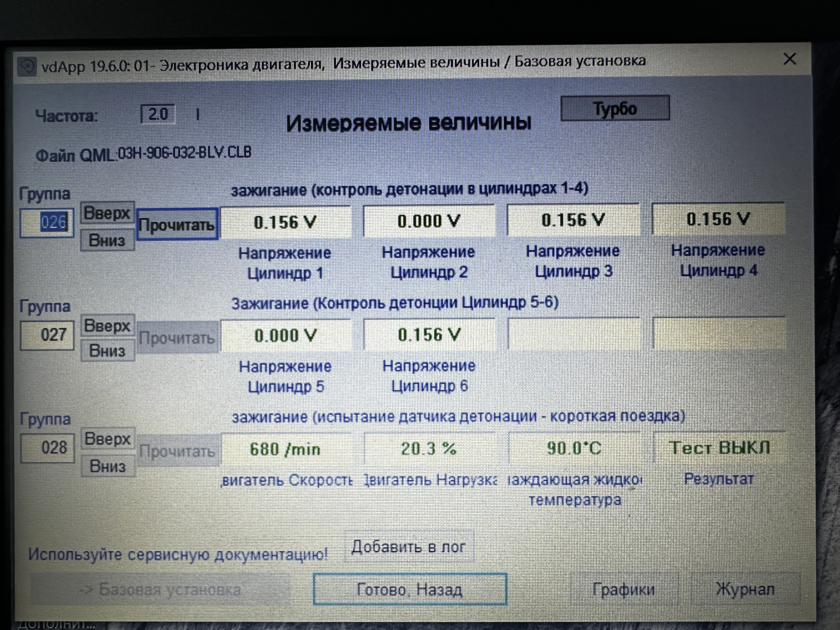Click the group 028 number field
This screenshot has width=840, height=630.
click(x=48, y=448)
